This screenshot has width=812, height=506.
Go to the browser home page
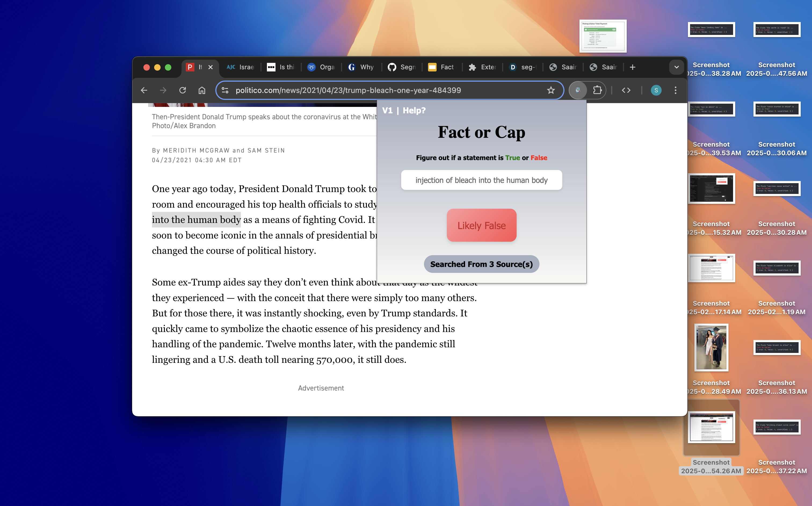pyautogui.click(x=202, y=90)
